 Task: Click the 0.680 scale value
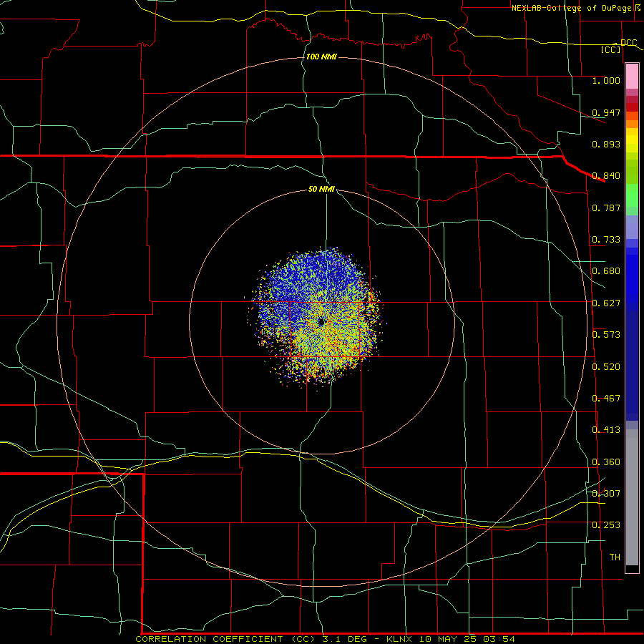606,271
